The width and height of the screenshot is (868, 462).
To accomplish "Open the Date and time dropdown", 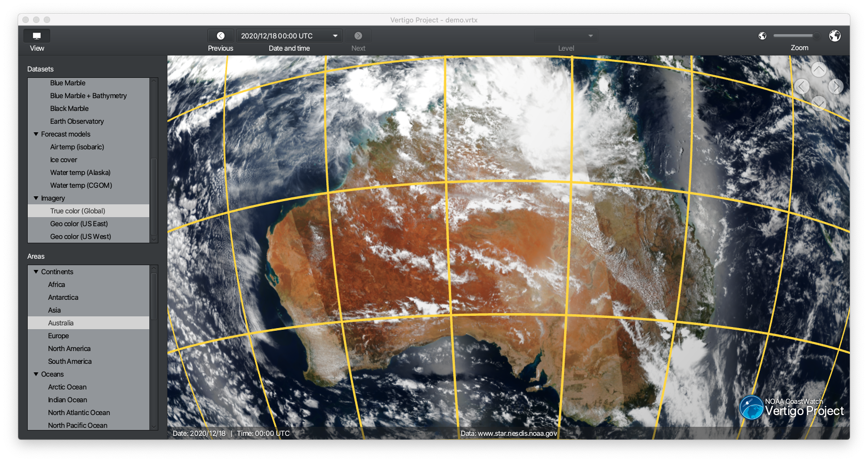I will point(335,36).
